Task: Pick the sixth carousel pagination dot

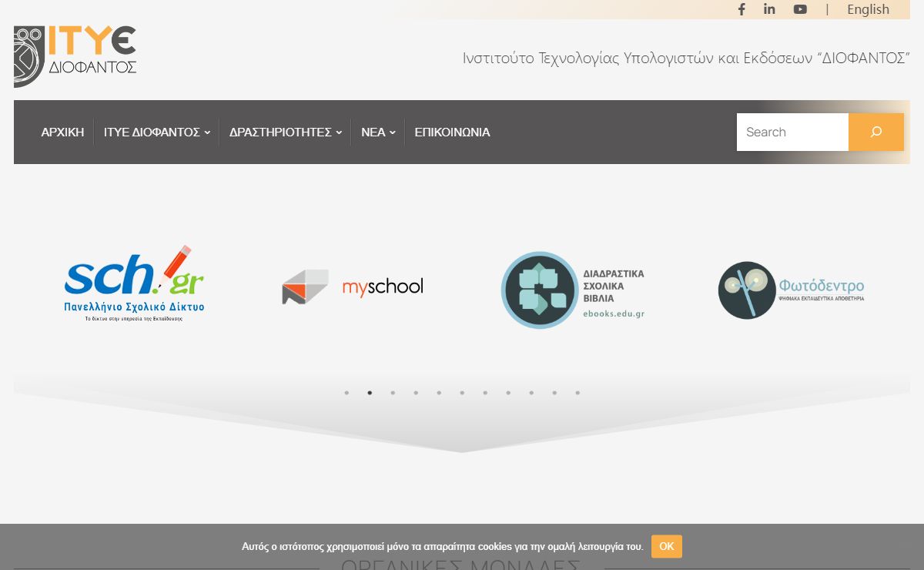Action: 462,393
